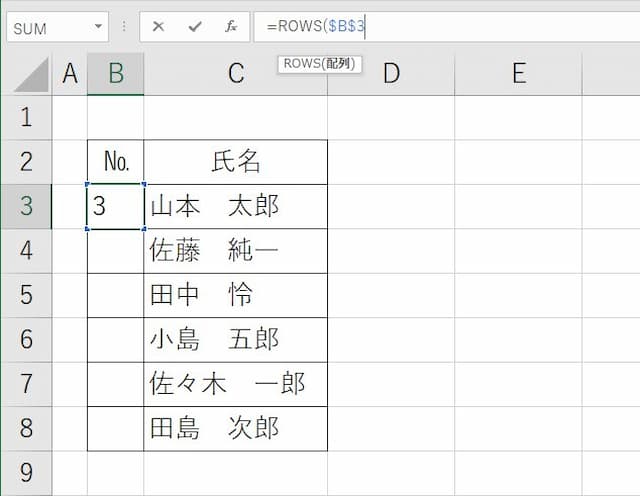640x496 pixels.
Task: Click the 氏名 header cell
Action: [x=236, y=162]
